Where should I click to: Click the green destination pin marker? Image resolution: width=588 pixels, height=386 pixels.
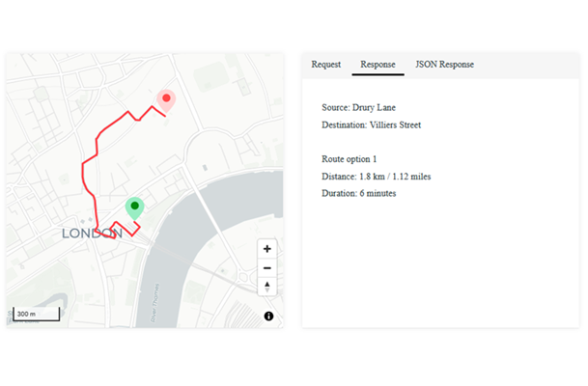134,207
